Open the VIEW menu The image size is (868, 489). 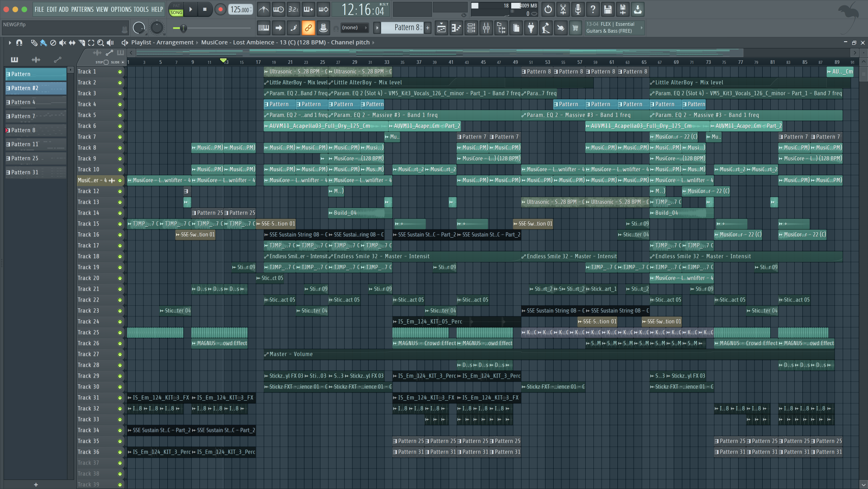click(102, 10)
